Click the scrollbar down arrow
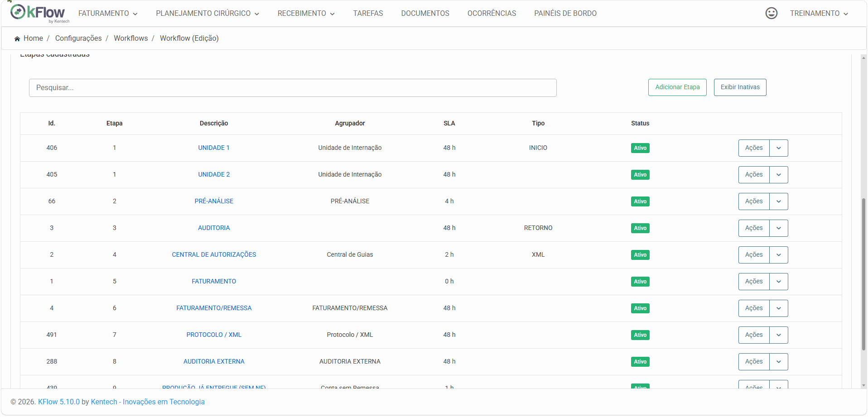 tap(863, 385)
